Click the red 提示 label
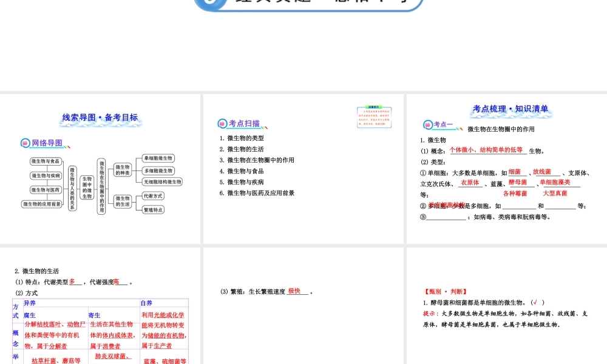 [430, 314]
